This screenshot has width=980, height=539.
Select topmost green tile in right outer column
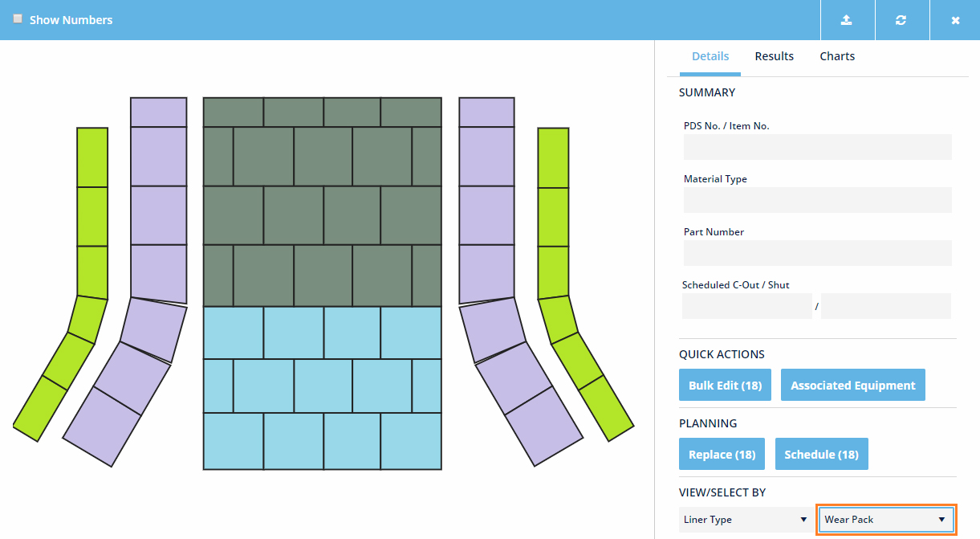(553, 157)
